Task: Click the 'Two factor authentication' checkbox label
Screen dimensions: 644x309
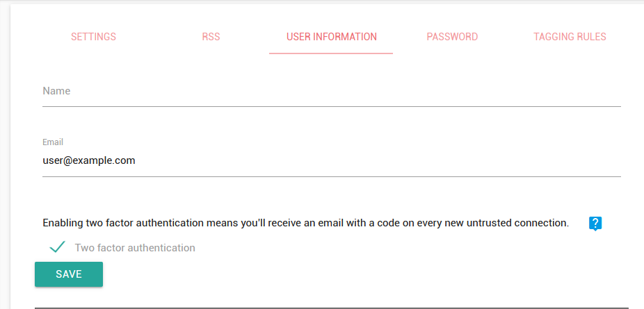Action: coord(135,248)
